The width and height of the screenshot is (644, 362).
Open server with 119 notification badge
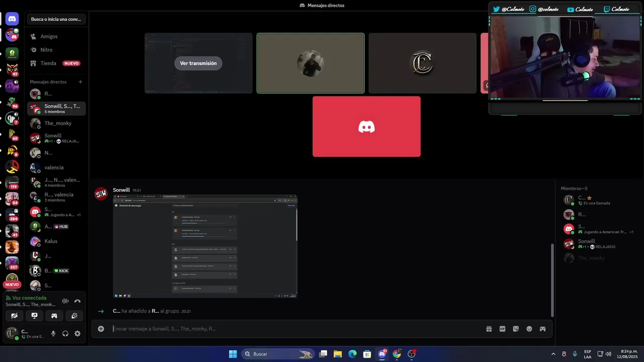tap(12, 183)
